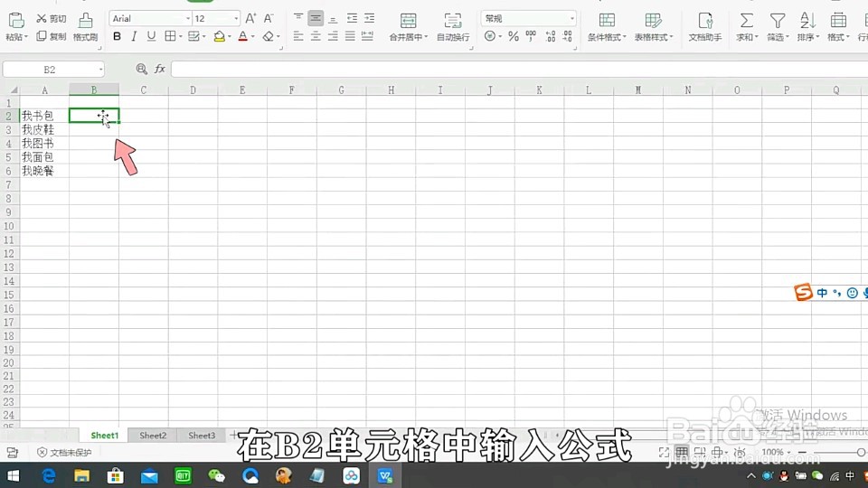868x488 pixels.
Task: Align text to the left
Action: coord(297,36)
